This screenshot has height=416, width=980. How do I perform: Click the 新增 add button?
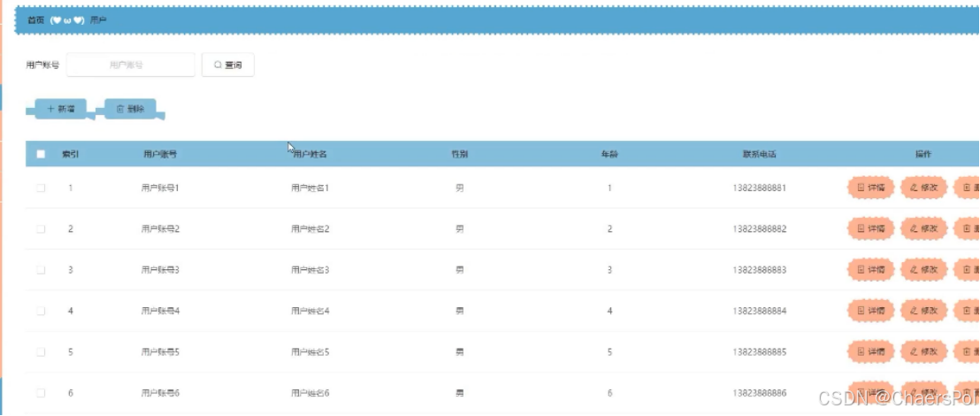[x=61, y=109]
